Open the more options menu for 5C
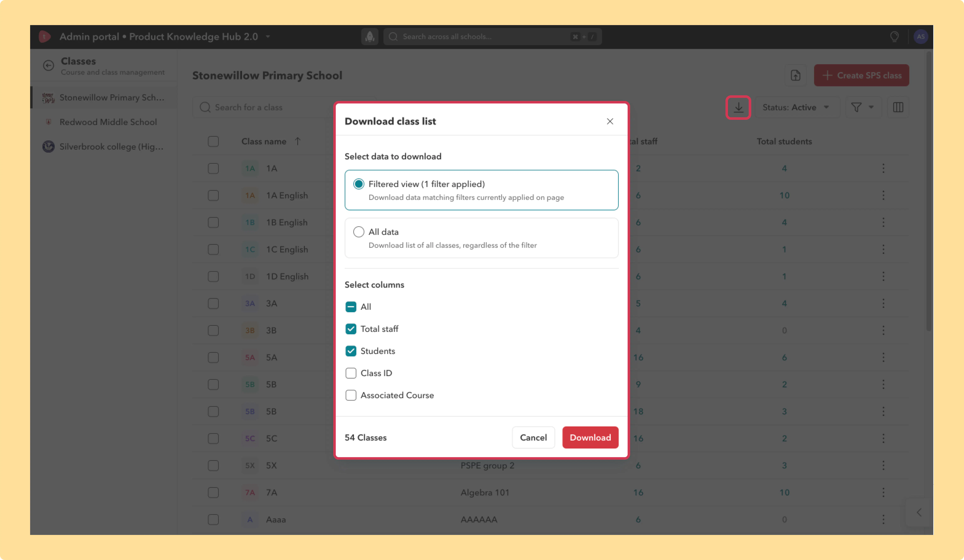The width and height of the screenshot is (964, 560). 883,439
